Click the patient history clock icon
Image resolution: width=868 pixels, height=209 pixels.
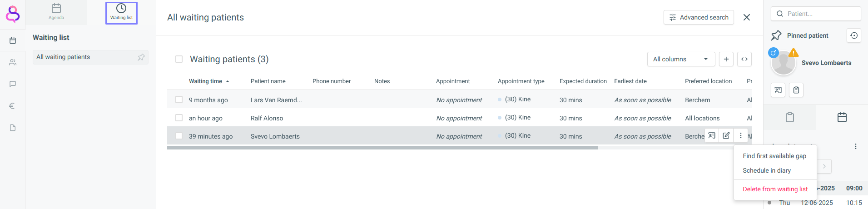point(854,35)
